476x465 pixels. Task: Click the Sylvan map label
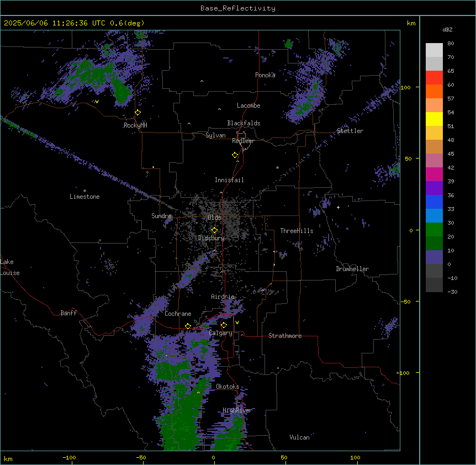point(215,135)
